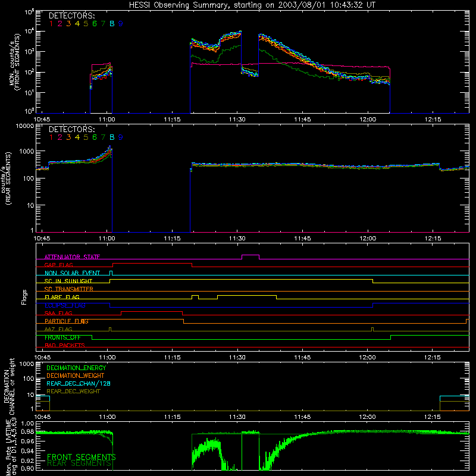The image size is (476, 476).
Task: Click the vertical "Flags" axis title
Action: tap(24, 297)
